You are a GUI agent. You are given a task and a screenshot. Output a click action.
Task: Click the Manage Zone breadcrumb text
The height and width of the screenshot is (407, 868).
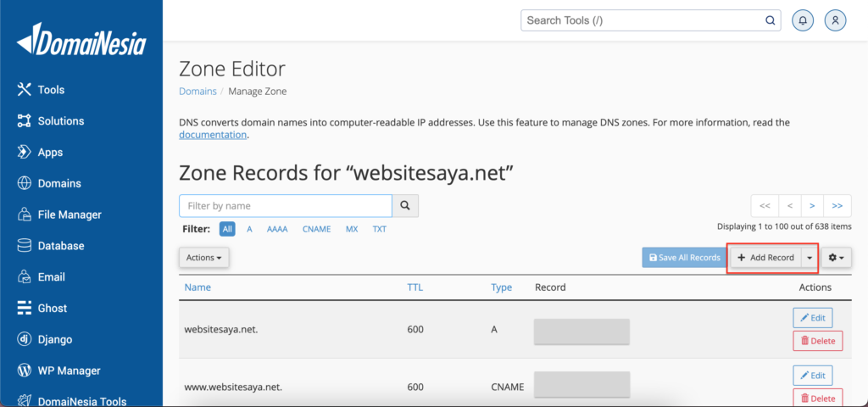point(258,92)
